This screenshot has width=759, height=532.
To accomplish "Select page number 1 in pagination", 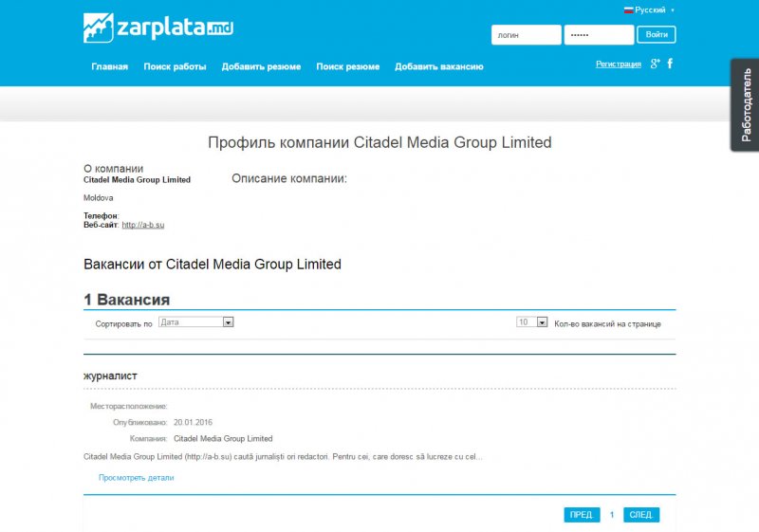I will [x=612, y=515].
